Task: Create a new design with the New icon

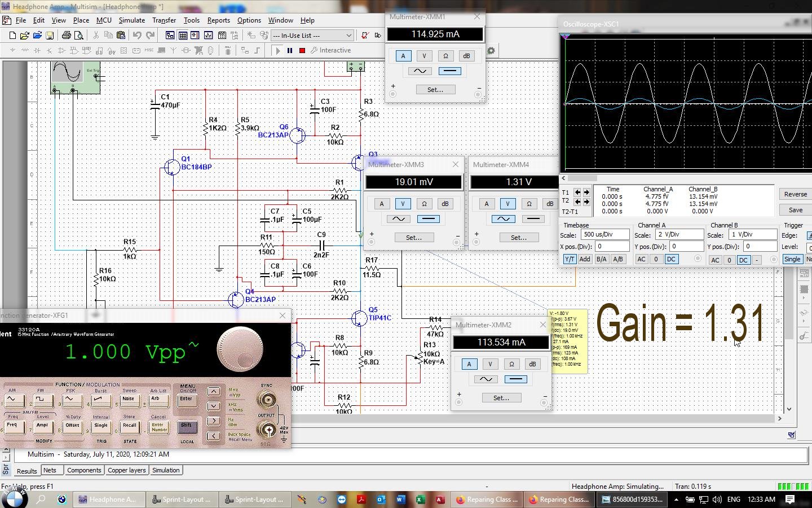Action: (12, 35)
